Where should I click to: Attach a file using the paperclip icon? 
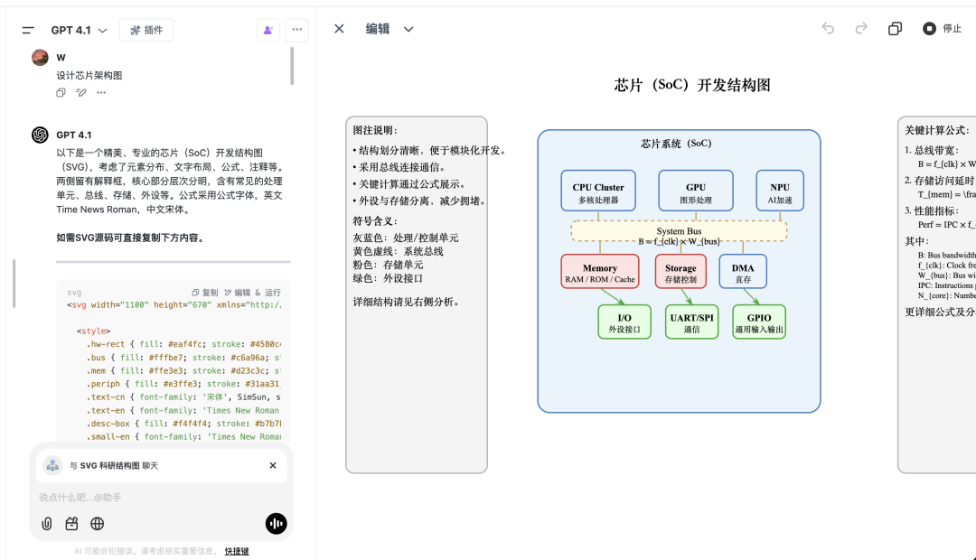pos(46,524)
